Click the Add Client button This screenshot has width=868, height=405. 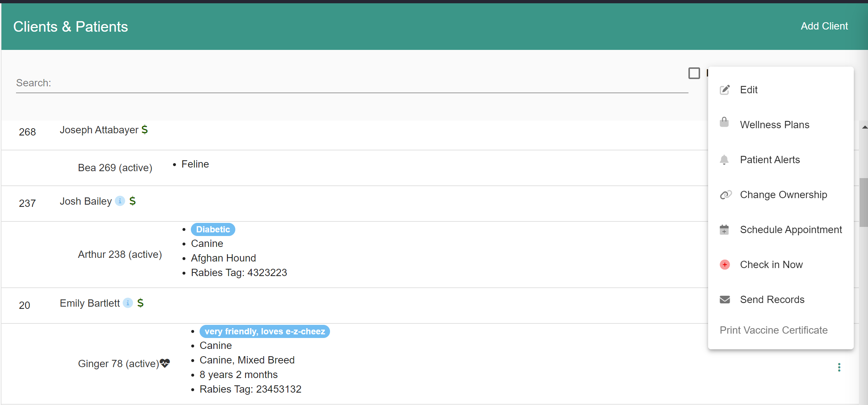(x=824, y=26)
